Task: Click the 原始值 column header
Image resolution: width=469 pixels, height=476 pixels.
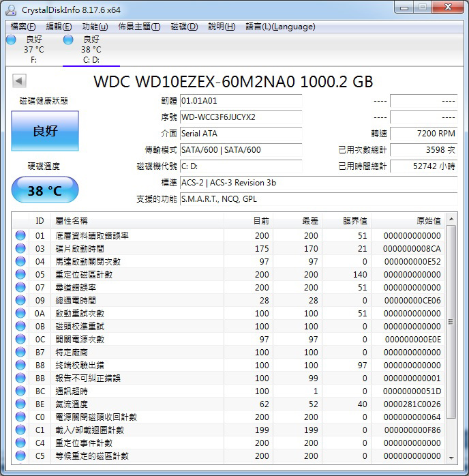Action: [x=428, y=221]
